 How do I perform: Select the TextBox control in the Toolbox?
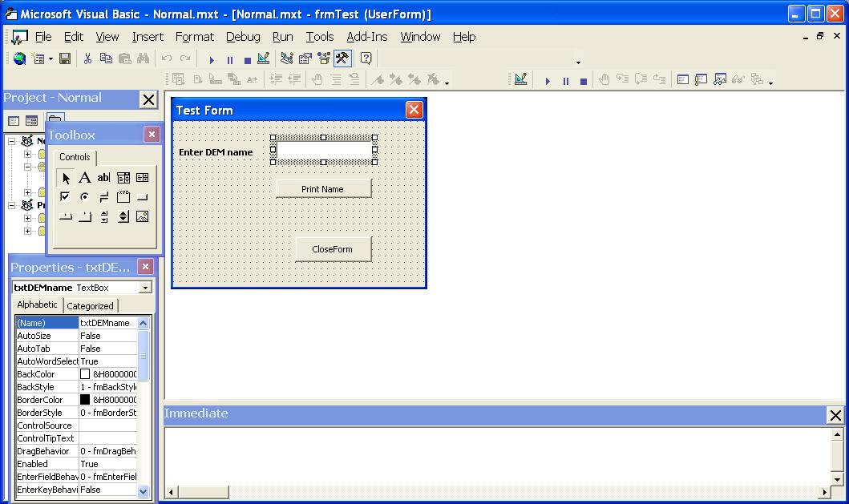point(103,178)
